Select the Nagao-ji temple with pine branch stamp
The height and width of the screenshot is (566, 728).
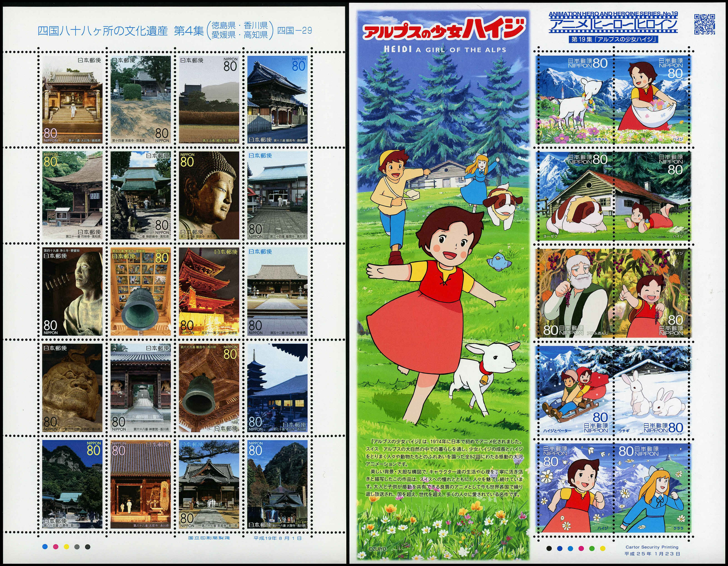tap(209, 484)
